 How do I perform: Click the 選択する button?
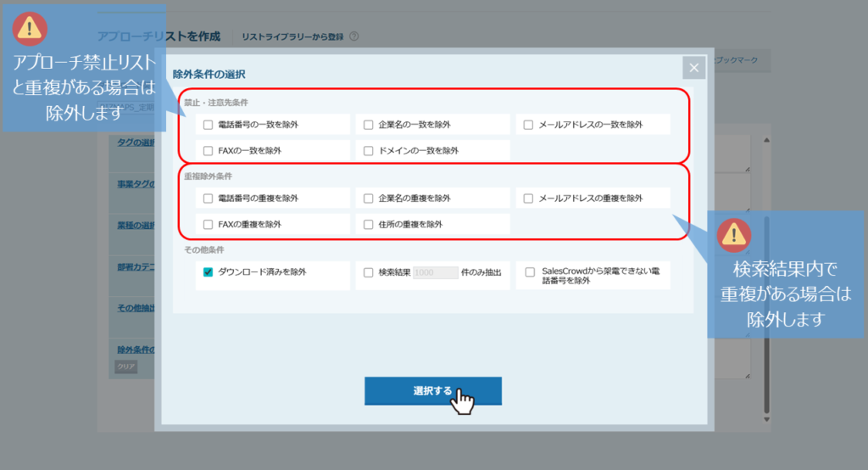[432, 391]
